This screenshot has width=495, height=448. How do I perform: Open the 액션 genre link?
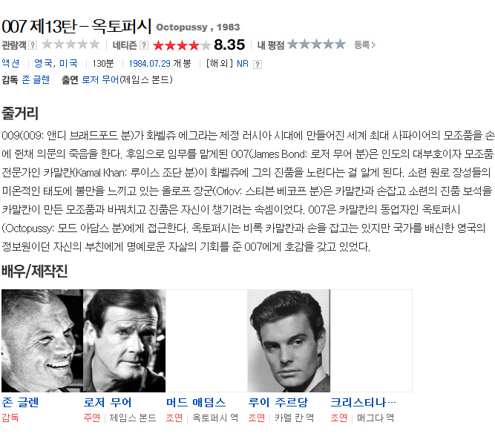10,63
